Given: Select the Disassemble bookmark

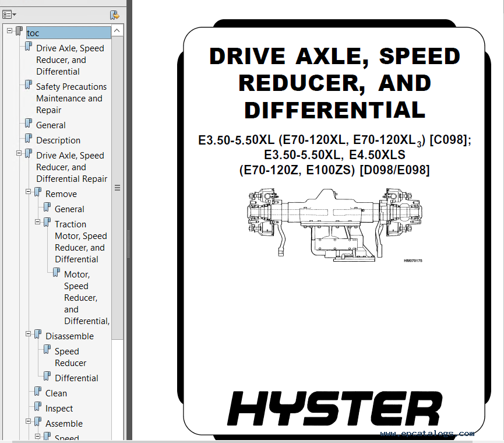Looking at the screenshot, I should click(x=69, y=336).
